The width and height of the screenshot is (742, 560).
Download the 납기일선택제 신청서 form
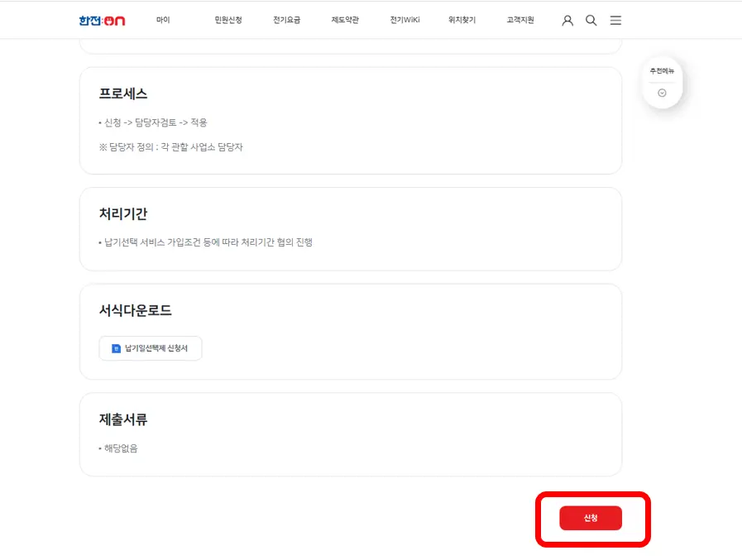[150, 348]
